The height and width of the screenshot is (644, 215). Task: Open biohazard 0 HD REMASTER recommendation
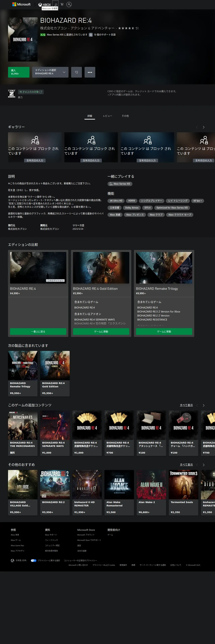coord(87,493)
